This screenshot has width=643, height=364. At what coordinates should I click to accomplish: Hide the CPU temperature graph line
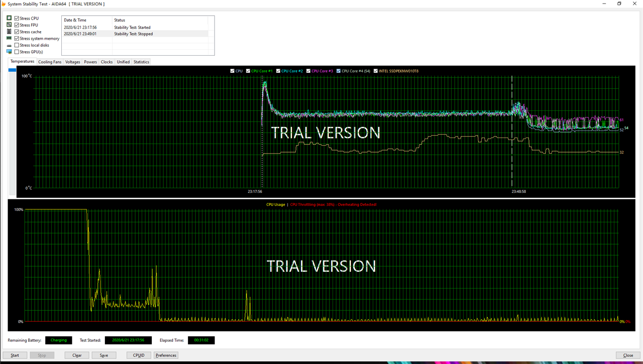point(232,71)
